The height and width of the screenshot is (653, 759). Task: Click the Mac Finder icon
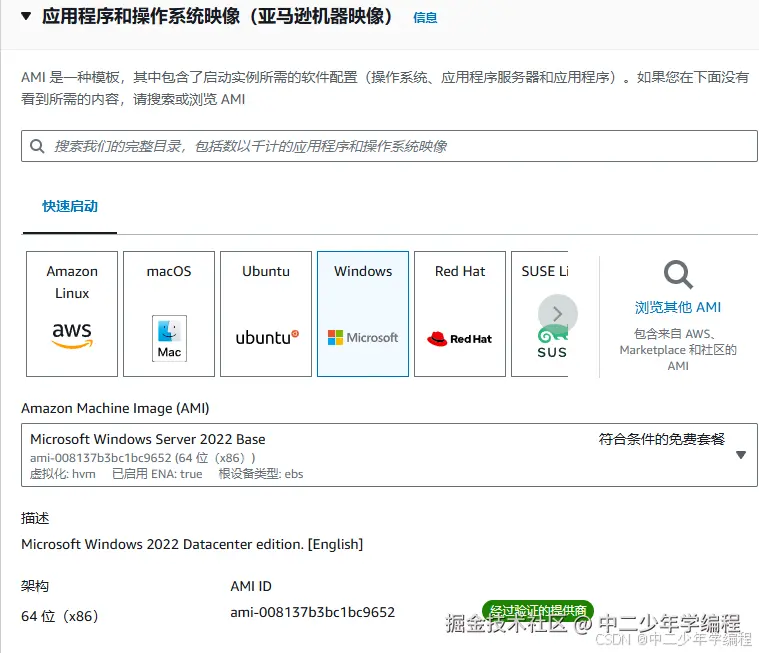(169, 338)
